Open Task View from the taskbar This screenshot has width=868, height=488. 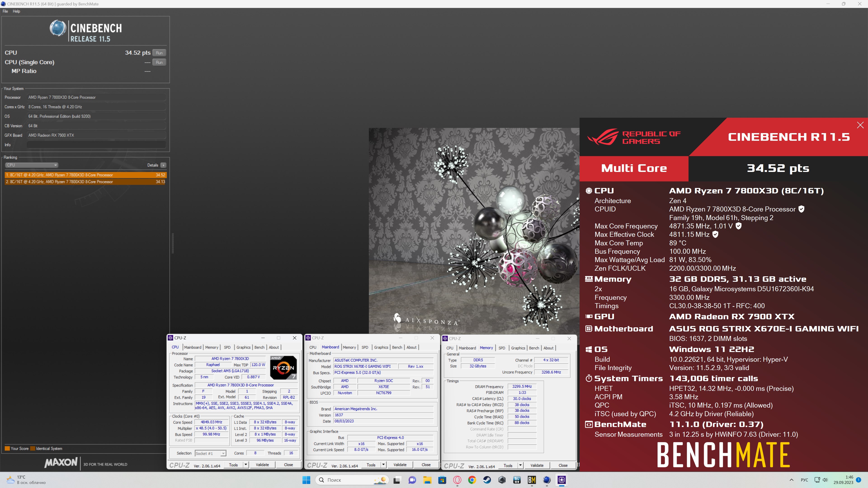point(397,480)
